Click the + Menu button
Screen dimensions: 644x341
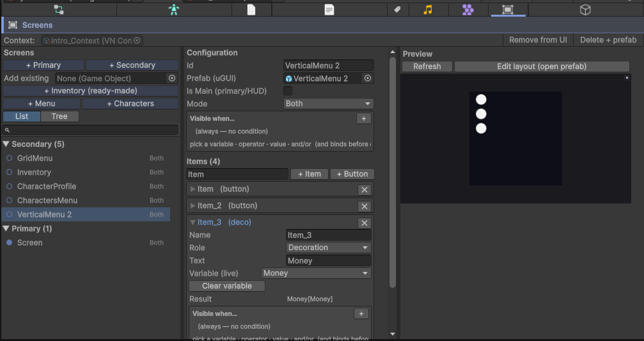tap(42, 104)
